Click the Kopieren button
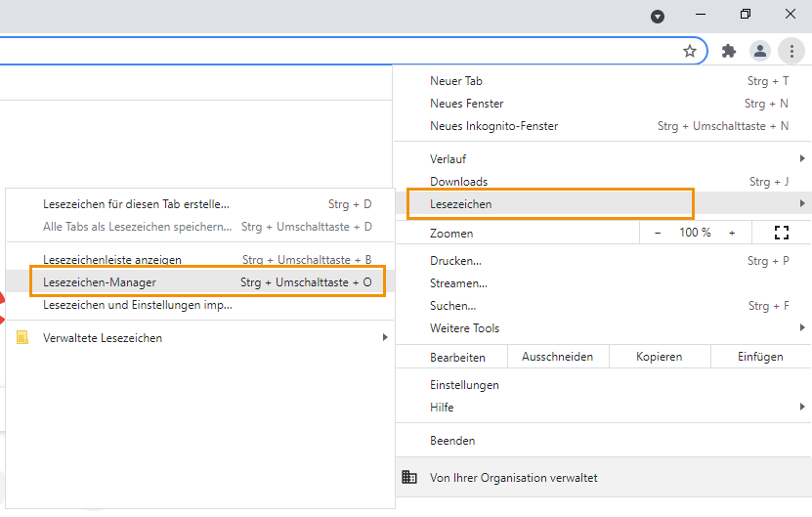Image resolution: width=812 pixels, height=517 pixels. [660, 357]
